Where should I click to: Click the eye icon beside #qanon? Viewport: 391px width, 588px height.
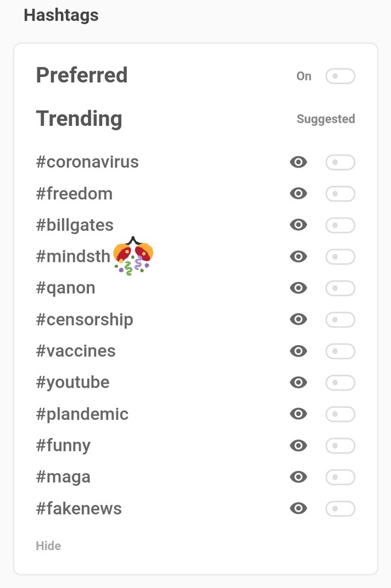point(299,288)
